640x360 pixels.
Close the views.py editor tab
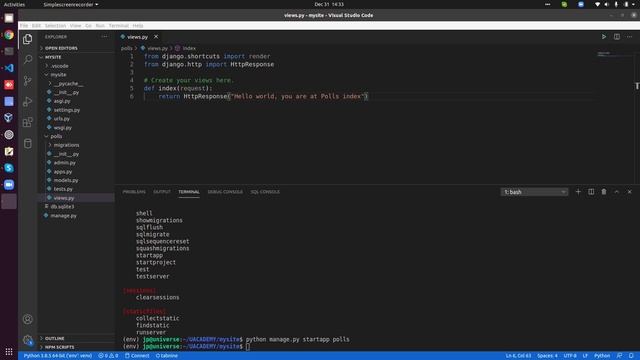click(x=156, y=37)
